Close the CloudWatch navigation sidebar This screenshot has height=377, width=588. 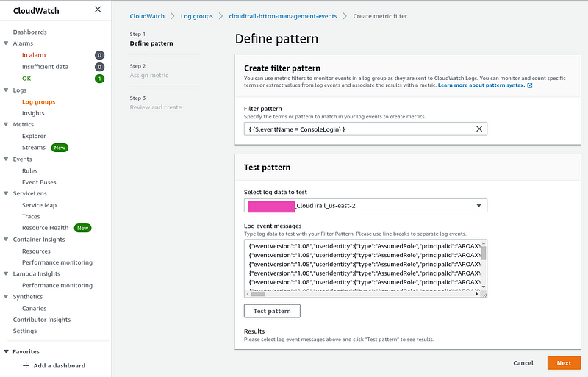click(98, 10)
